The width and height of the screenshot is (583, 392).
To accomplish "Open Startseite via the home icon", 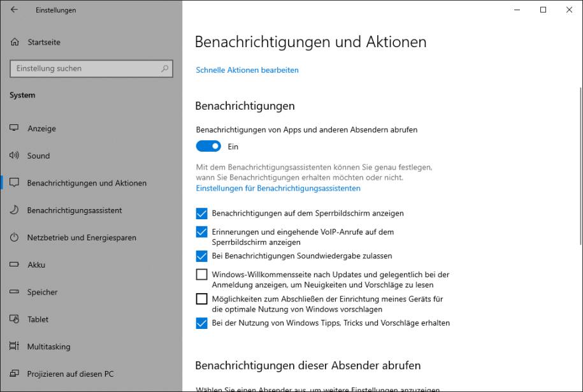I will click(x=15, y=42).
